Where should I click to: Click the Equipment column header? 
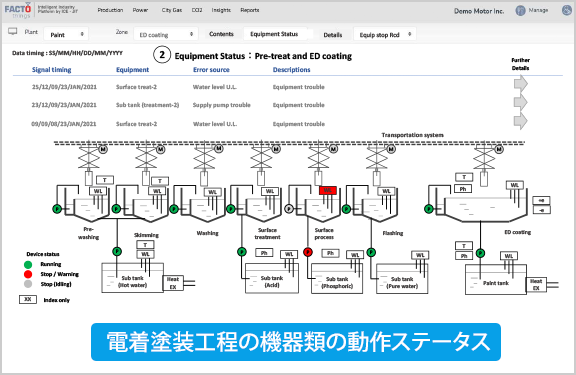133,69
